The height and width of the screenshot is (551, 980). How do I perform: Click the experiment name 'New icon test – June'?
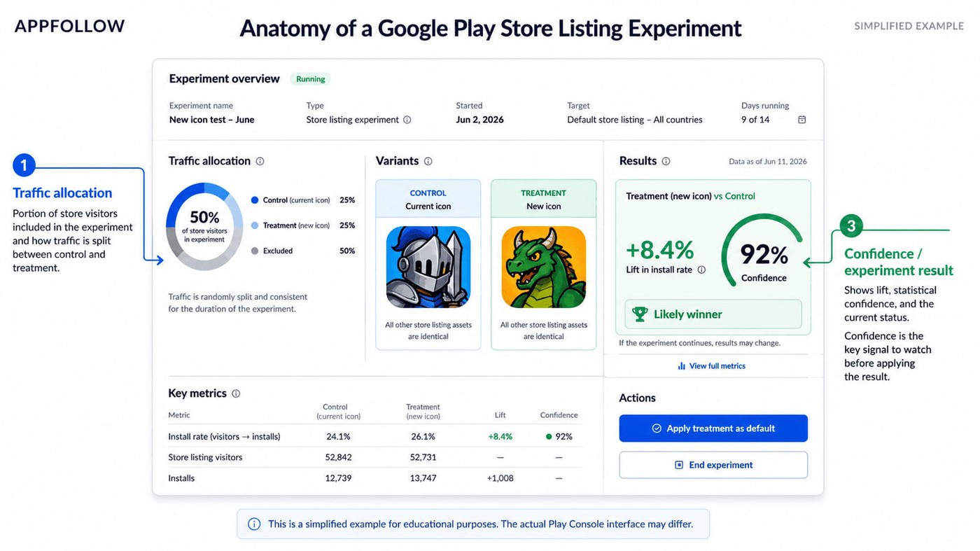pyautogui.click(x=212, y=120)
